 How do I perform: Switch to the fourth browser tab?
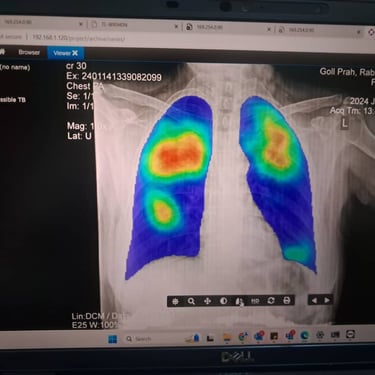pyautogui.click(x=319, y=31)
